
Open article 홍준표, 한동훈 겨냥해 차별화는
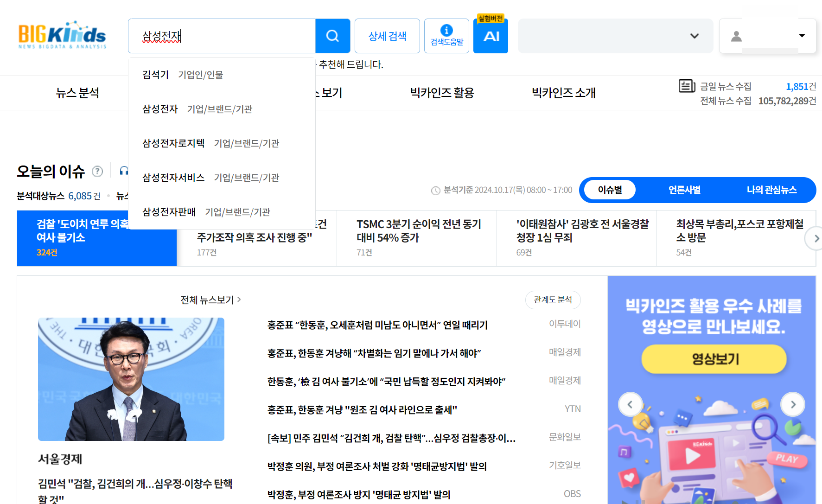click(x=374, y=353)
